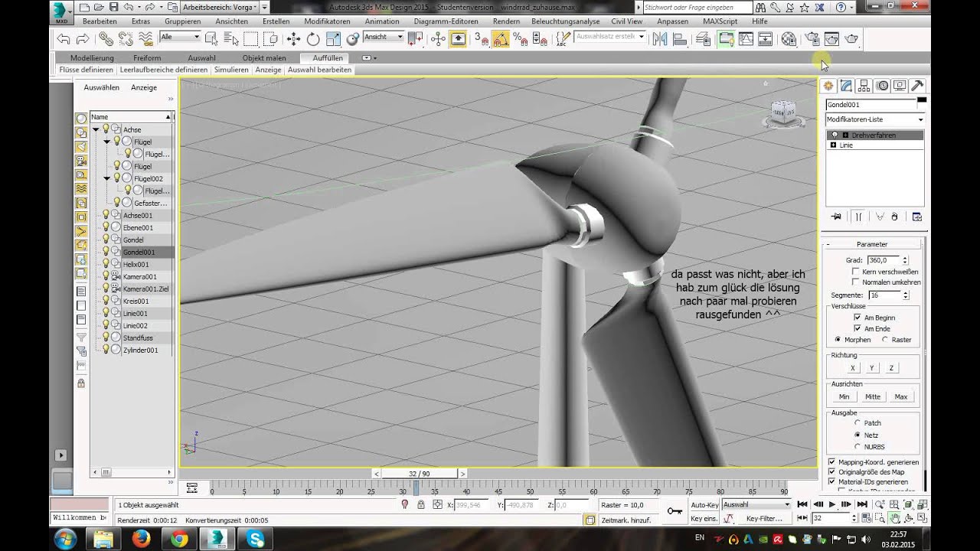The height and width of the screenshot is (551, 980).
Task: Click the Mitte alignment button
Action: point(872,396)
